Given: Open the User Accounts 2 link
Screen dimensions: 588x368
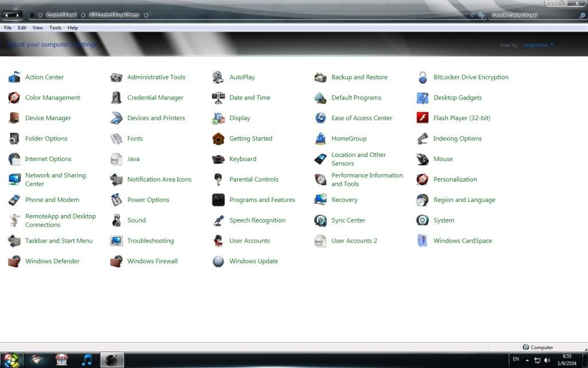Looking at the screenshot, I should coord(354,241).
